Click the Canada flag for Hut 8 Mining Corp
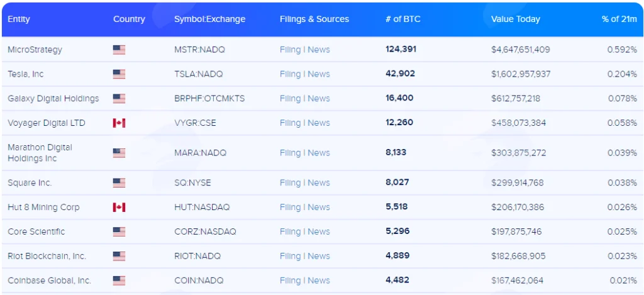This screenshot has width=644, height=295. click(119, 207)
